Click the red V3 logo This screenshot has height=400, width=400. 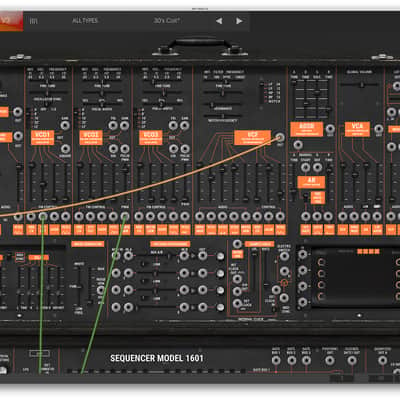[x=11, y=21]
